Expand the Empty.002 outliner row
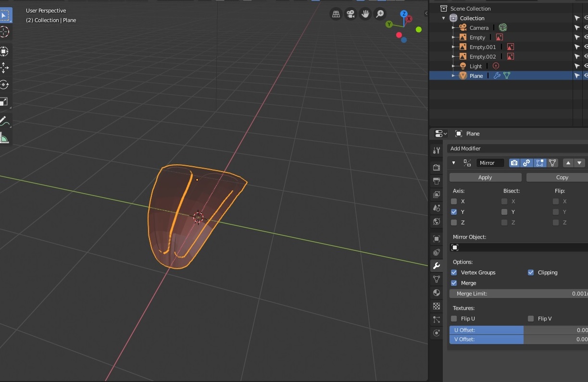588x382 pixels. [453, 57]
